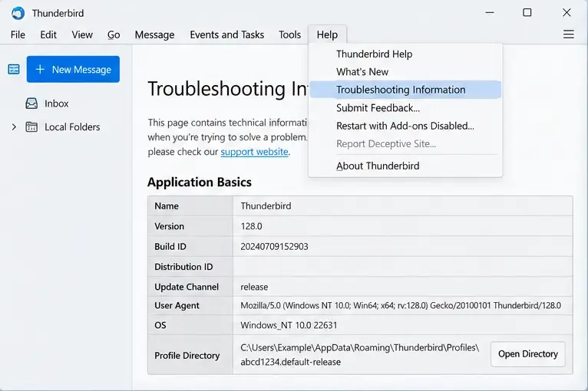Maximize the Thunderbird window
This screenshot has width=588, height=391.
click(x=527, y=13)
